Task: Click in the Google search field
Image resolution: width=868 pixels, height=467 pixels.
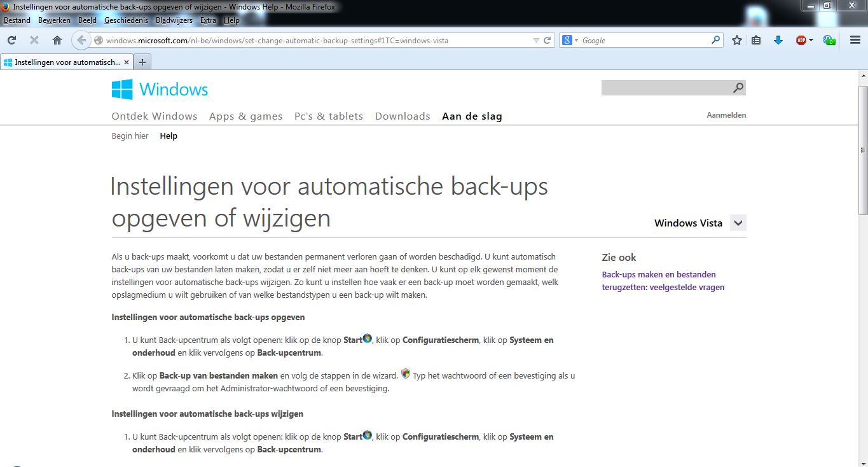Action: tap(642, 40)
